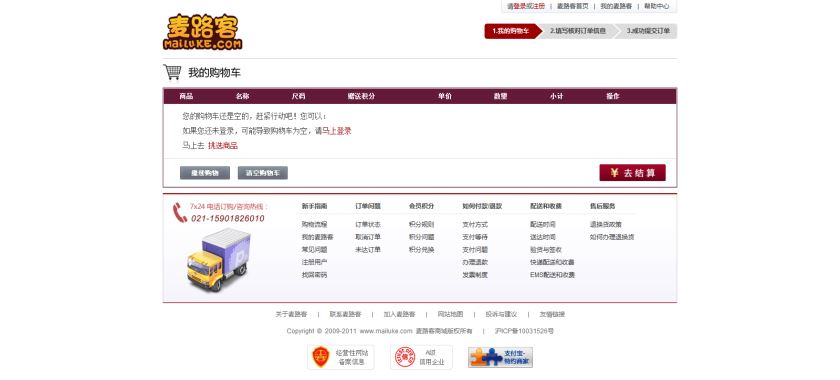This screenshot has height=380, width=840.
Task: Open the 积分兑换 help link
Action: [x=422, y=250]
